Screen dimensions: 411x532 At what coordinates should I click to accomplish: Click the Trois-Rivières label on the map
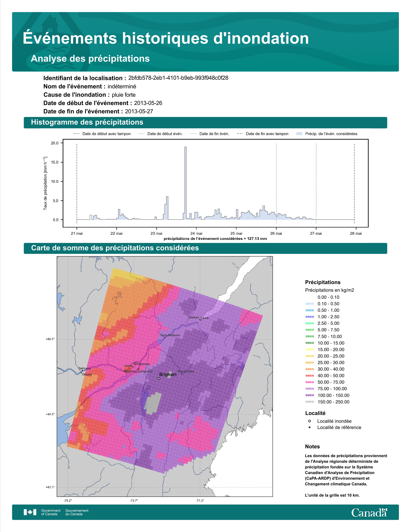click(x=170, y=335)
